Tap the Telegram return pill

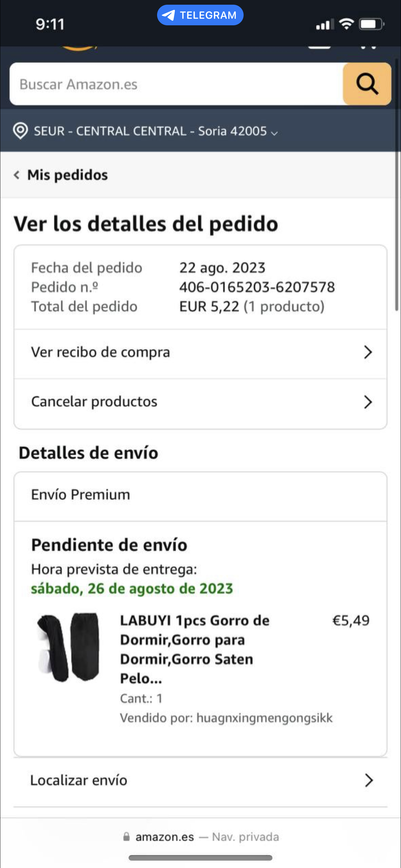200,15
